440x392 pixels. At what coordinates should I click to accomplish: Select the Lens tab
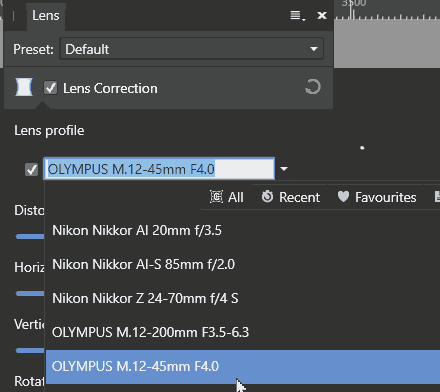(x=46, y=16)
